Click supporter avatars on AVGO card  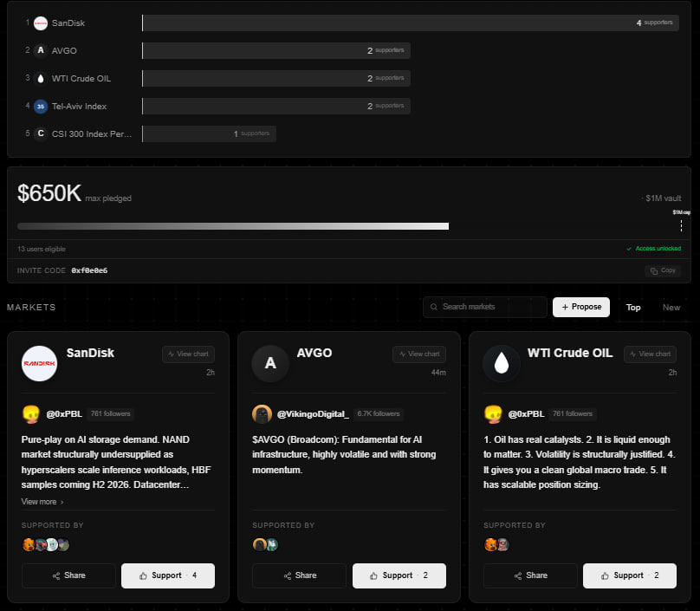pos(266,544)
